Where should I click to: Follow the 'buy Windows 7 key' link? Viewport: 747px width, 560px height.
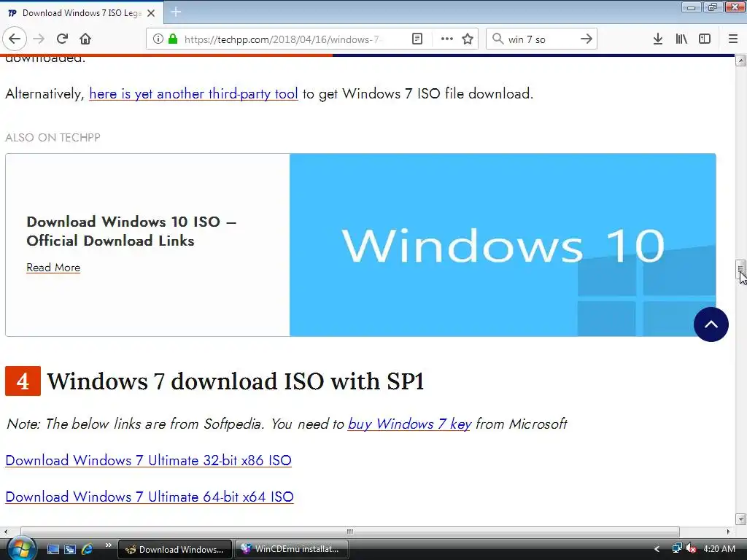[410, 424]
